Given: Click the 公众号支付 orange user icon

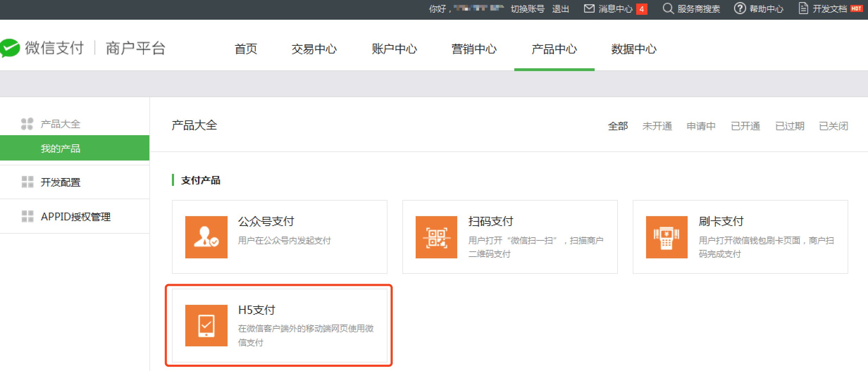Looking at the screenshot, I should (206, 237).
